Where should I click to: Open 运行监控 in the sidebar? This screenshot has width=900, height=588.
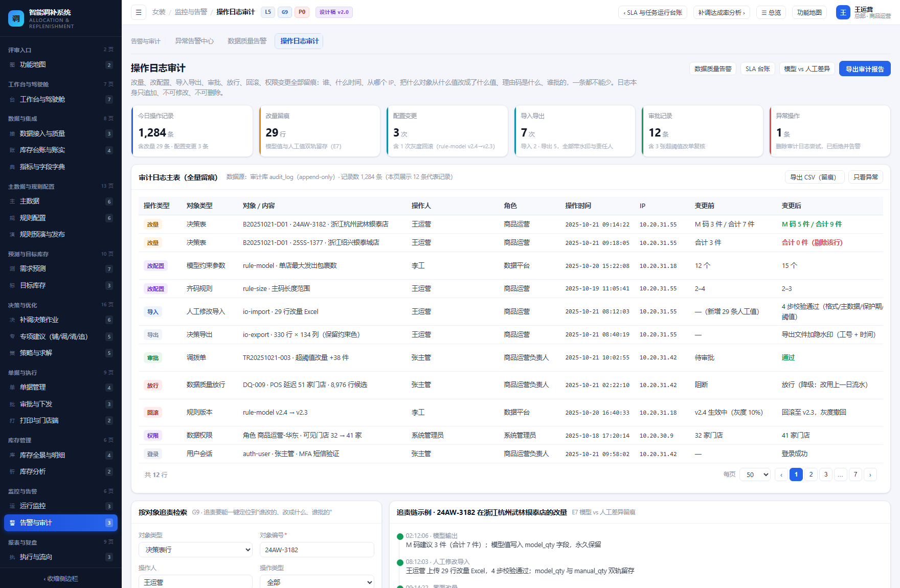(x=61, y=506)
